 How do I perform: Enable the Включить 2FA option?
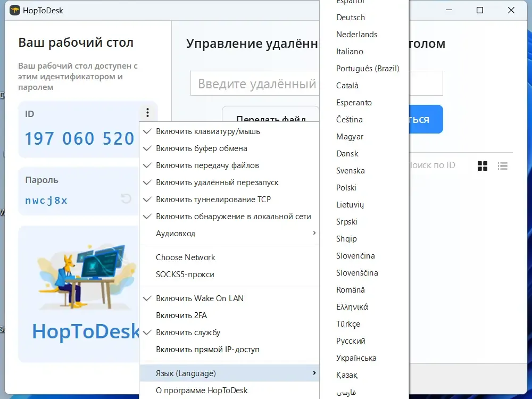[229, 315]
